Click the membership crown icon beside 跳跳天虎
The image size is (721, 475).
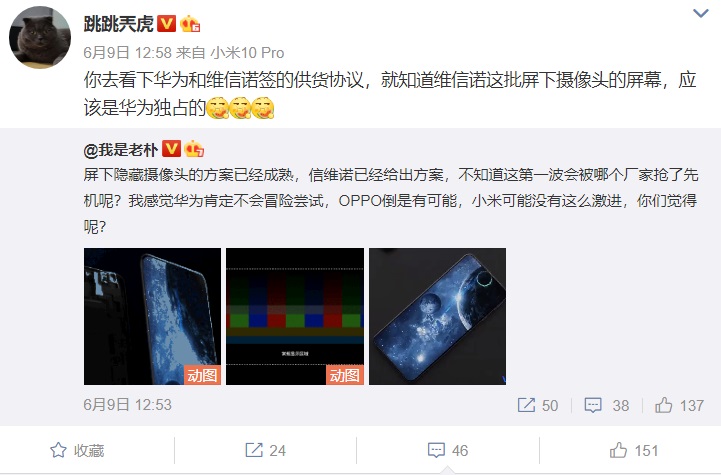190,23
